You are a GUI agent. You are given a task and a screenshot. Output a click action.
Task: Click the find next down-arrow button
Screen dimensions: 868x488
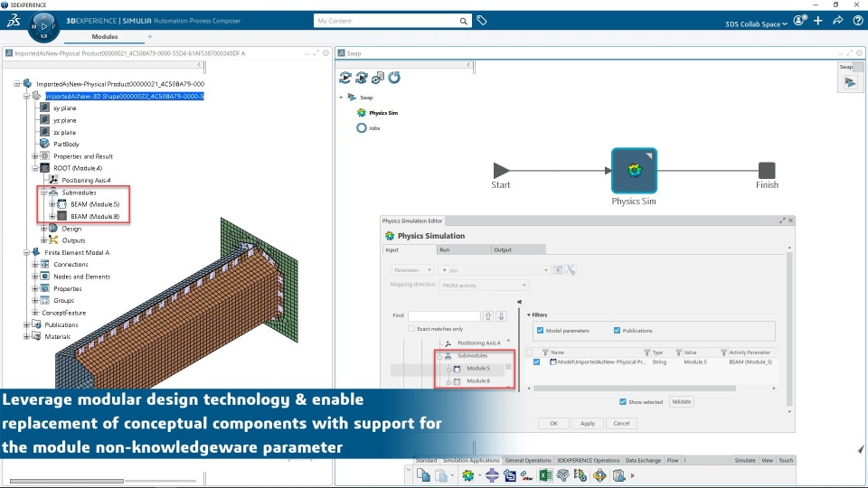click(501, 316)
